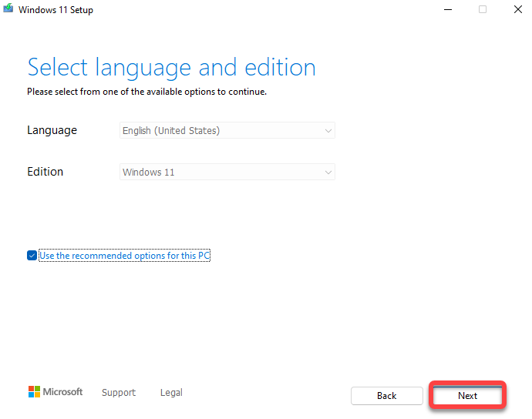Minimize the Setup window

(448, 9)
